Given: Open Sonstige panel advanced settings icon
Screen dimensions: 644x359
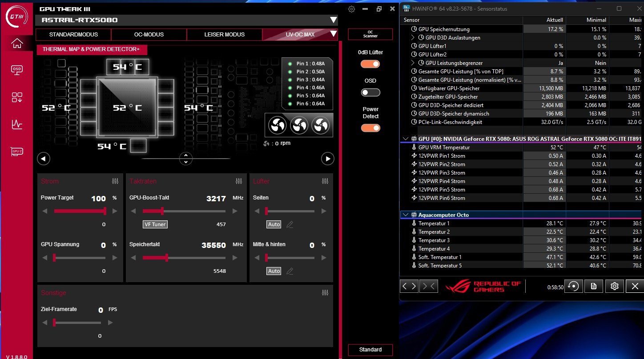Looking at the screenshot, I should (x=325, y=293).
